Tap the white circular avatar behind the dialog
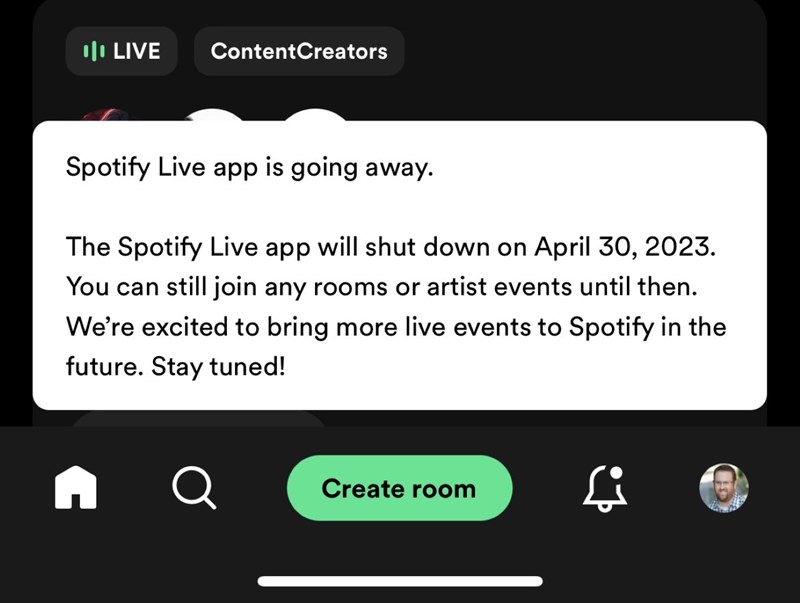800x603 pixels. point(214,118)
